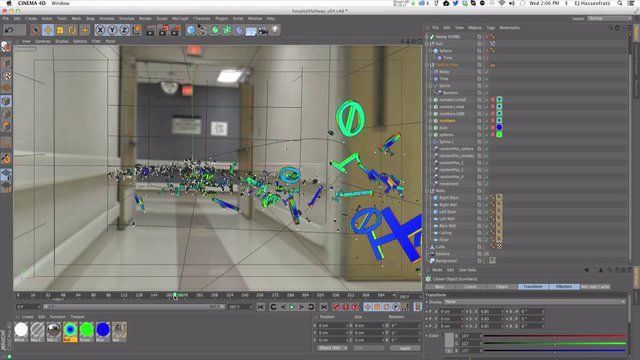Adjust the green color channel slider

pos(555,343)
